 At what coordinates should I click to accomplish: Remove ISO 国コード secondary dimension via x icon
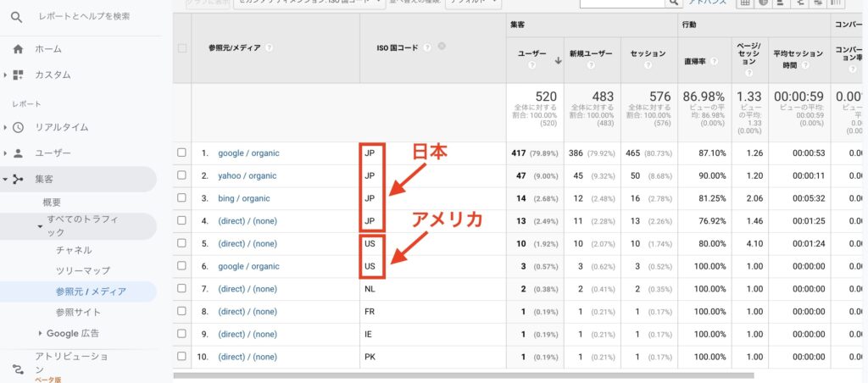click(442, 47)
